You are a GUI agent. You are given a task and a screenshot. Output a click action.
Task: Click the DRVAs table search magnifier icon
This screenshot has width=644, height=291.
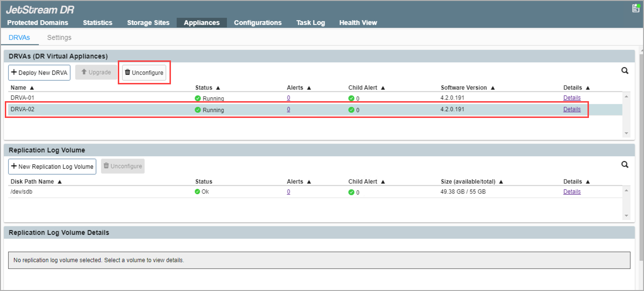click(624, 71)
